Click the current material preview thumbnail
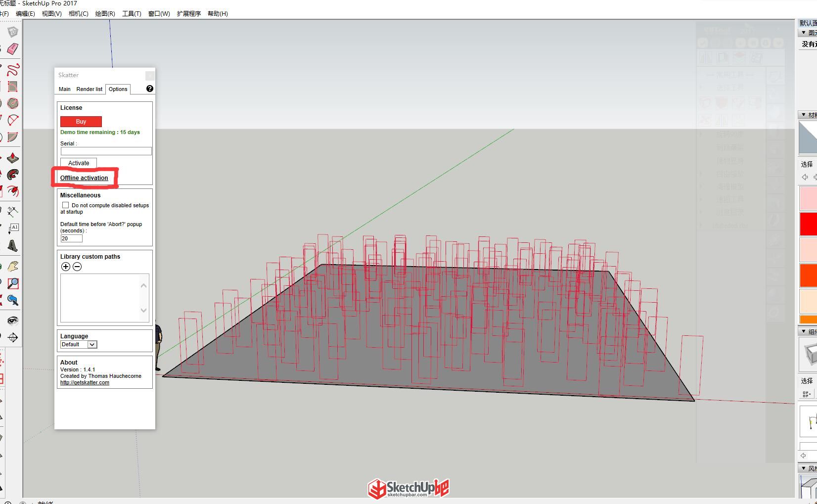Viewport: 817px width, 504px height. (x=808, y=137)
